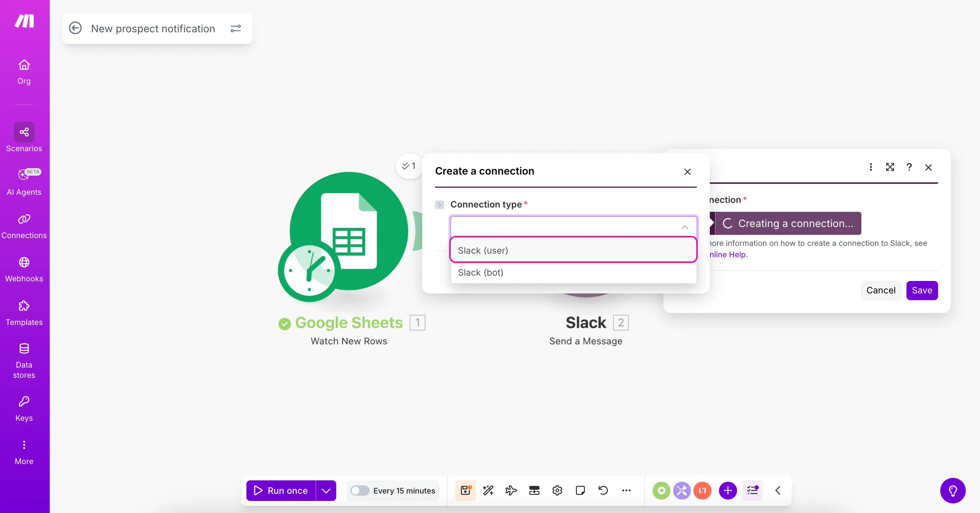Collapse the bottom toolbar with the chevron
The width and height of the screenshot is (980, 513).
point(778,491)
